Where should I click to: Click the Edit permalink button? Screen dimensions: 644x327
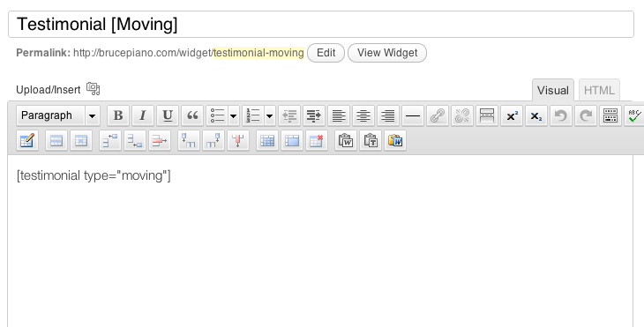point(326,53)
